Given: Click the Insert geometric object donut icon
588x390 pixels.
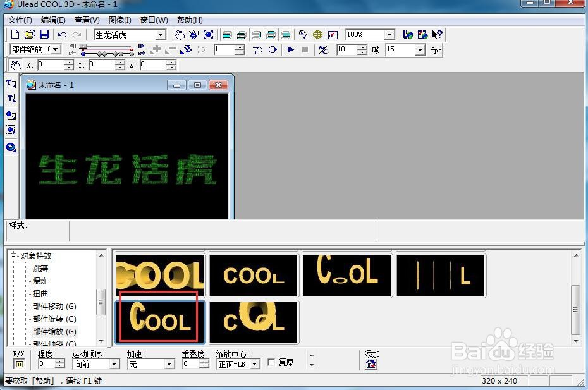Looking at the screenshot, I should point(11,147).
